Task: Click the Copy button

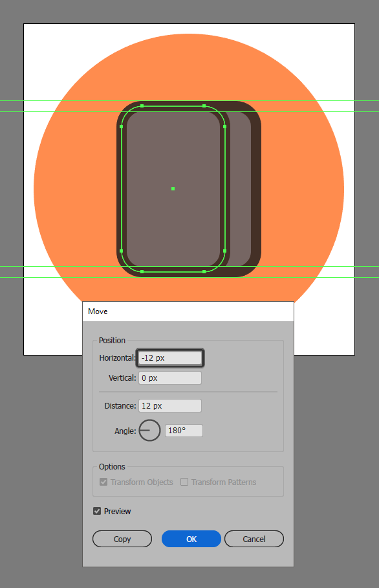Action: coord(122,539)
